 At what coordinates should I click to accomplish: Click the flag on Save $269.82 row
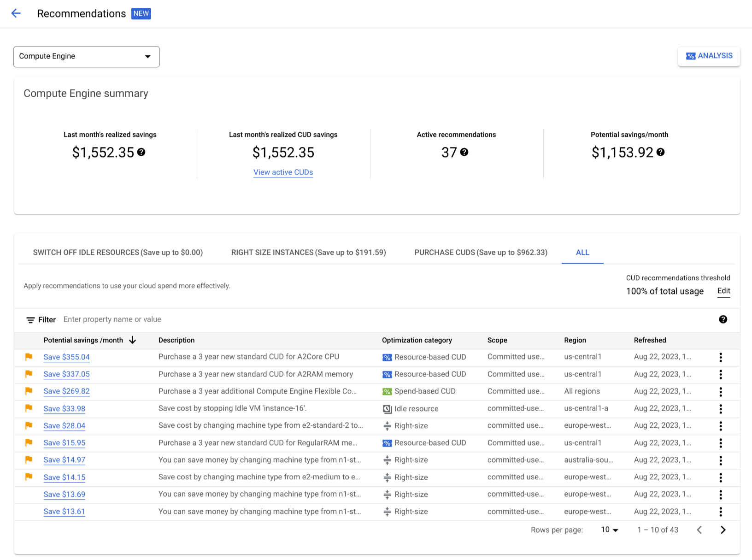pyautogui.click(x=29, y=391)
